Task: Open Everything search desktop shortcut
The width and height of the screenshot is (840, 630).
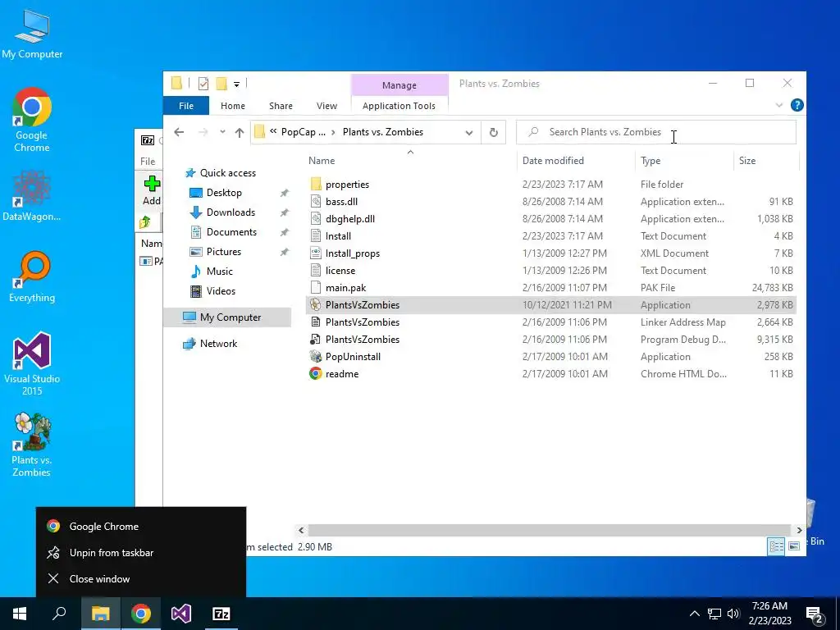Action: (x=32, y=277)
